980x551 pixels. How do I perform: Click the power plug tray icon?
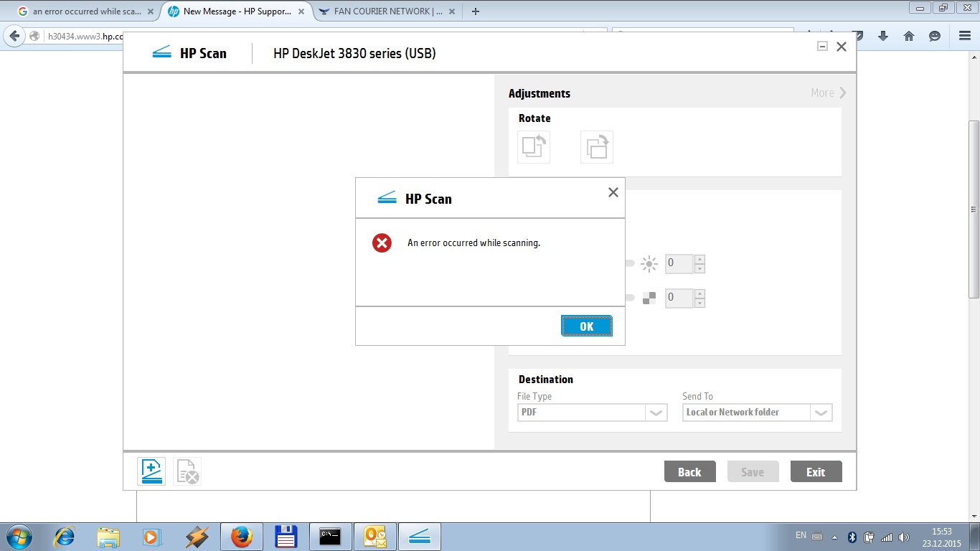click(869, 537)
